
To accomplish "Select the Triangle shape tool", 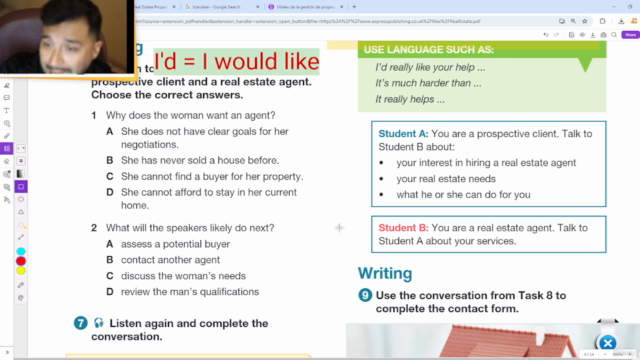I will 21,212.
